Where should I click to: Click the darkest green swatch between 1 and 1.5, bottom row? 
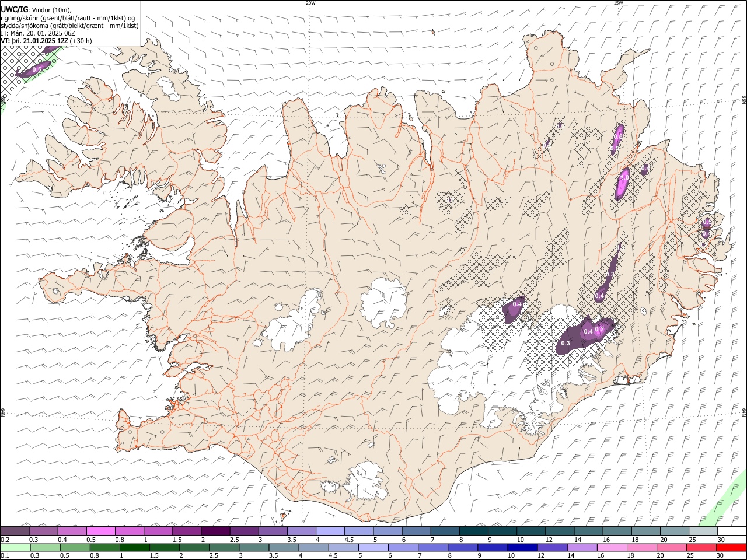point(135,548)
